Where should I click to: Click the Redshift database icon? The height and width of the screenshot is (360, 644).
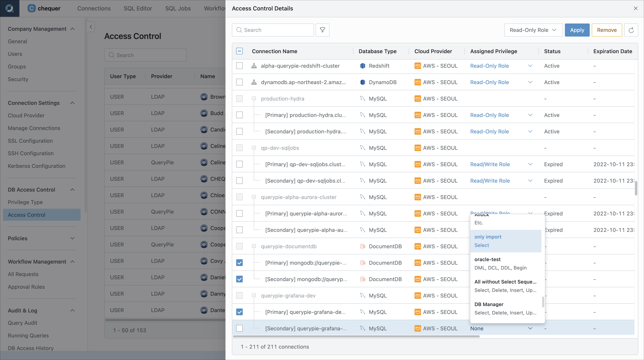(362, 66)
